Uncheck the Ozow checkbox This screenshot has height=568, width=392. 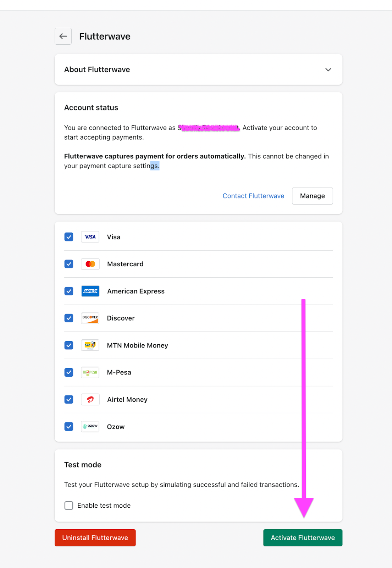[69, 426]
